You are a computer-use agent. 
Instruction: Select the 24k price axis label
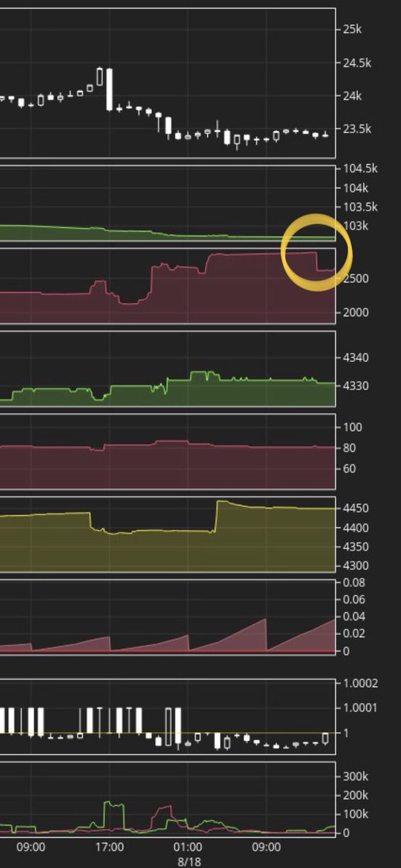tap(353, 95)
